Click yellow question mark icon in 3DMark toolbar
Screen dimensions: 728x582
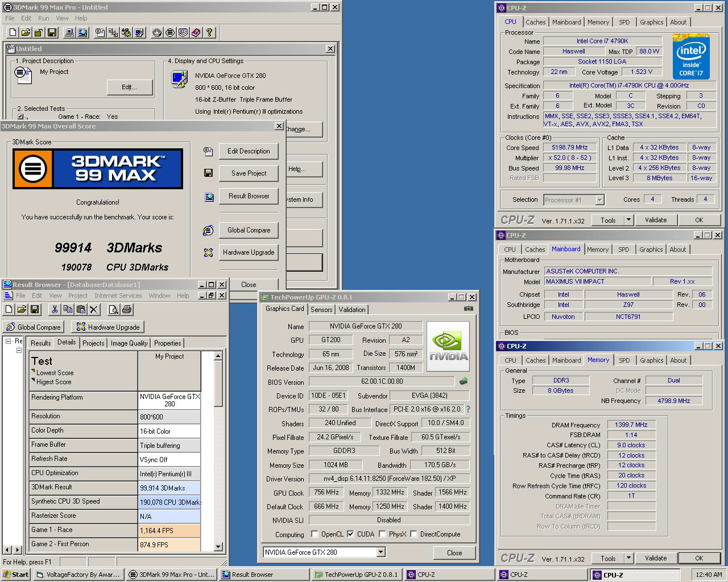209,32
